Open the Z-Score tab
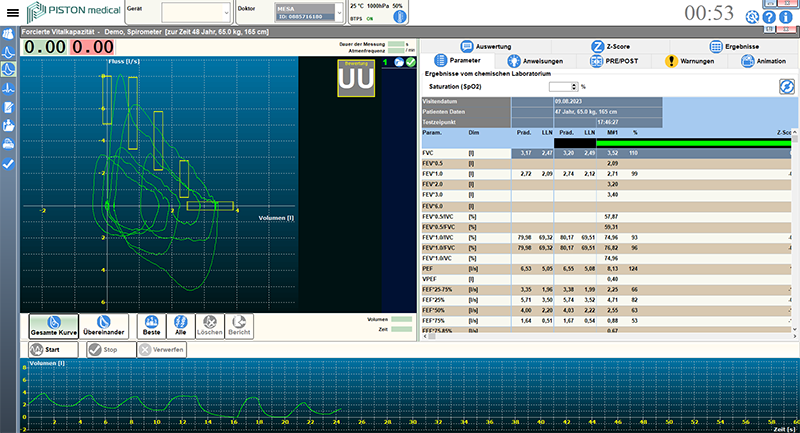The image size is (800, 433). (611, 46)
